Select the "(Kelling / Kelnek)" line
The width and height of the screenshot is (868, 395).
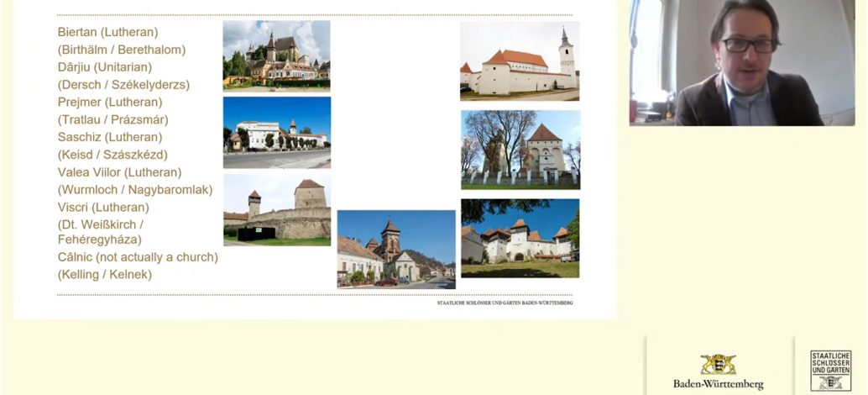(x=104, y=275)
